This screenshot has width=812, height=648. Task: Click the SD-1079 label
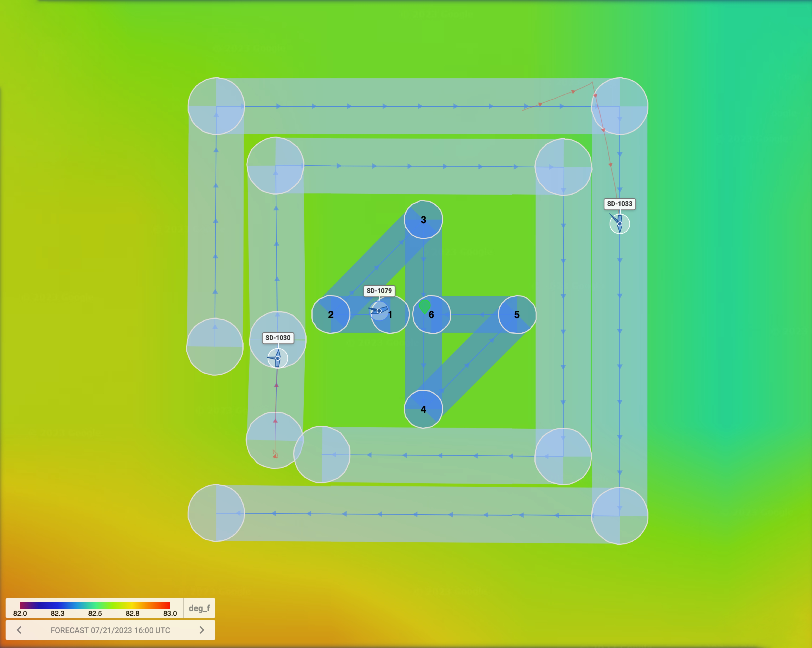pos(379,291)
